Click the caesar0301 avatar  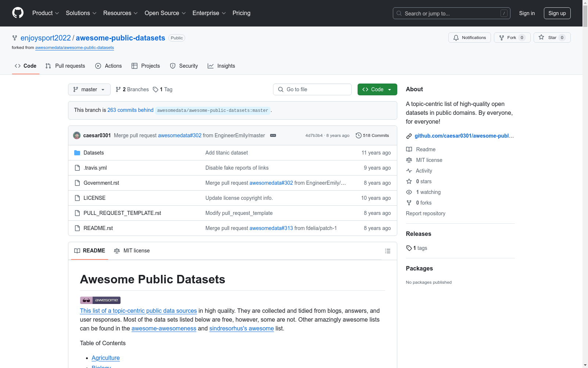[x=77, y=135]
